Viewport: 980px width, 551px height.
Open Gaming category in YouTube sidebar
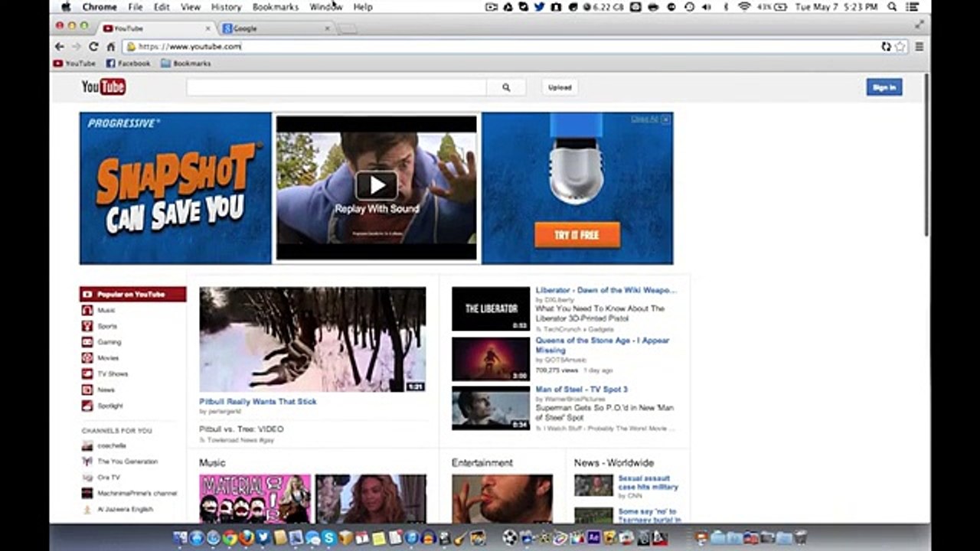(109, 342)
